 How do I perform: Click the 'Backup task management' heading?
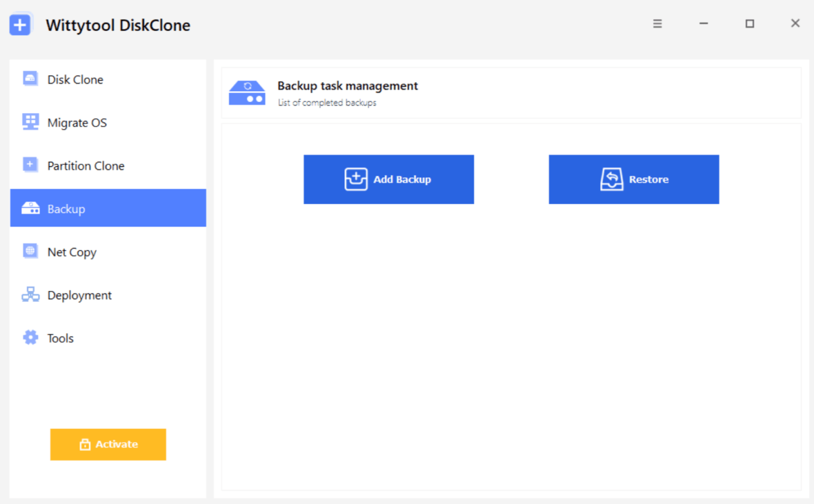[347, 86]
